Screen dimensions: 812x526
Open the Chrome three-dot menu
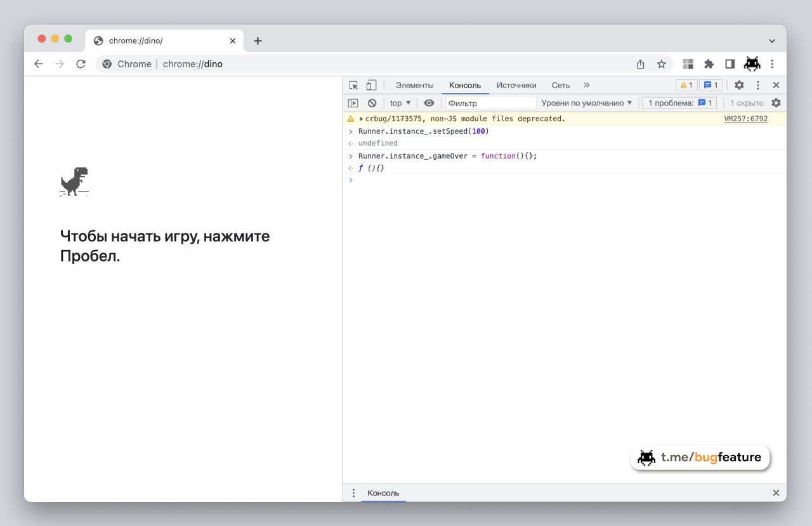pos(772,64)
